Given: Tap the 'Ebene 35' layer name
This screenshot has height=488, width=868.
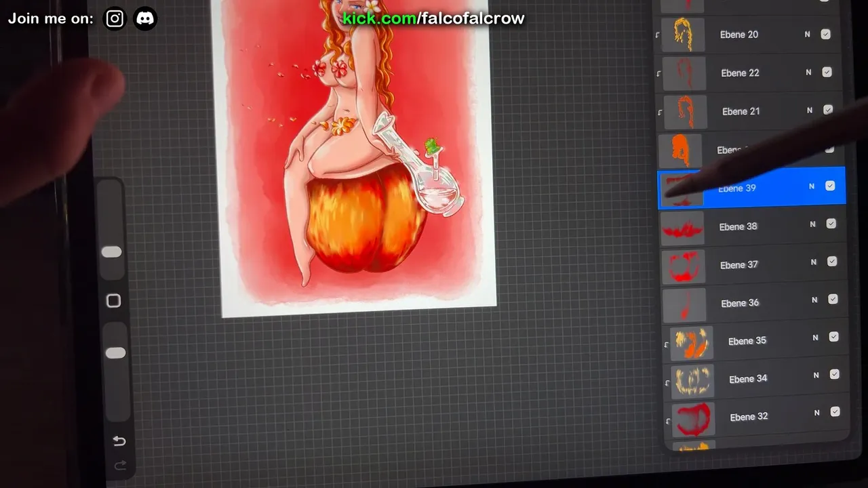Looking at the screenshot, I should 747,341.
